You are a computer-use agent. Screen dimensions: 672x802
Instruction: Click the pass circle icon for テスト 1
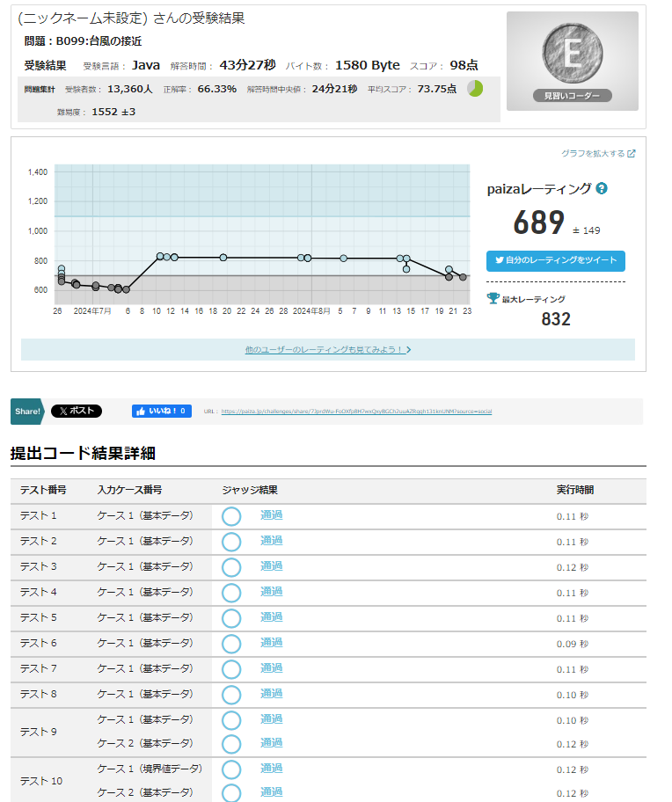coord(231,516)
